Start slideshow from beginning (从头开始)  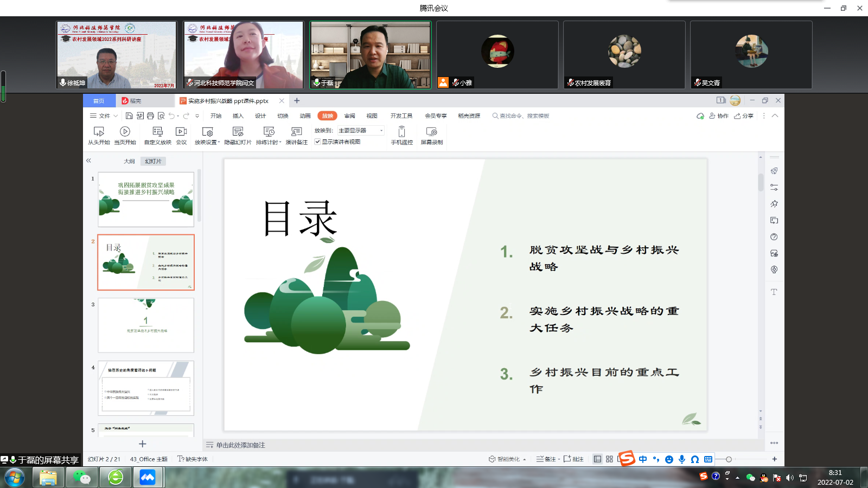point(99,135)
